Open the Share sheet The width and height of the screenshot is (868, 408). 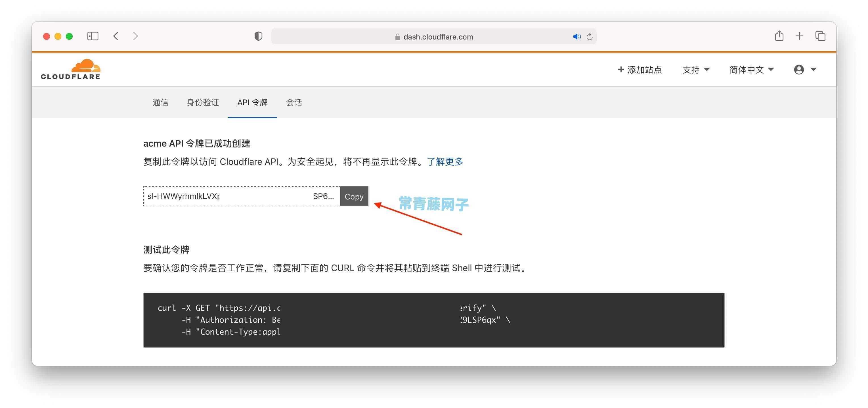pyautogui.click(x=779, y=36)
